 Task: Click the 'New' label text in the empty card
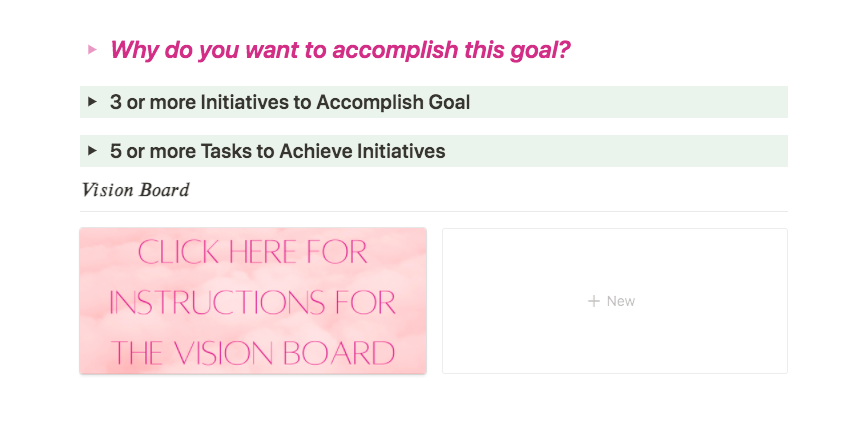(x=621, y=301)
